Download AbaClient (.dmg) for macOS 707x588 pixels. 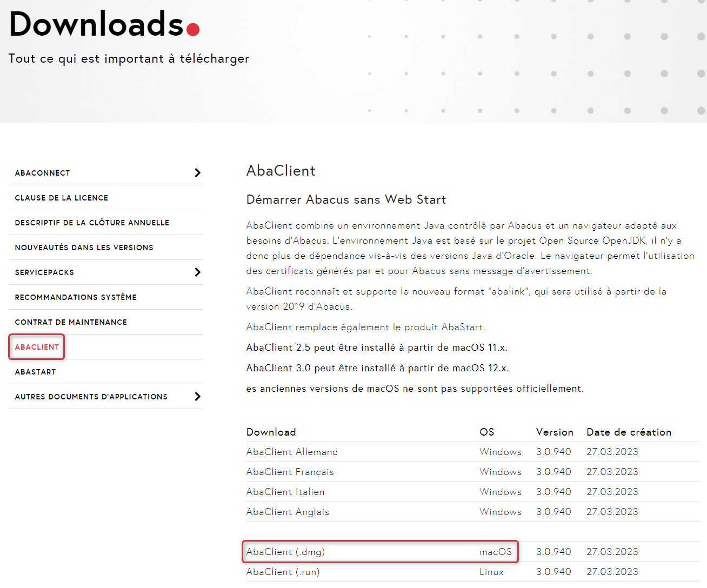coord(285,552)
